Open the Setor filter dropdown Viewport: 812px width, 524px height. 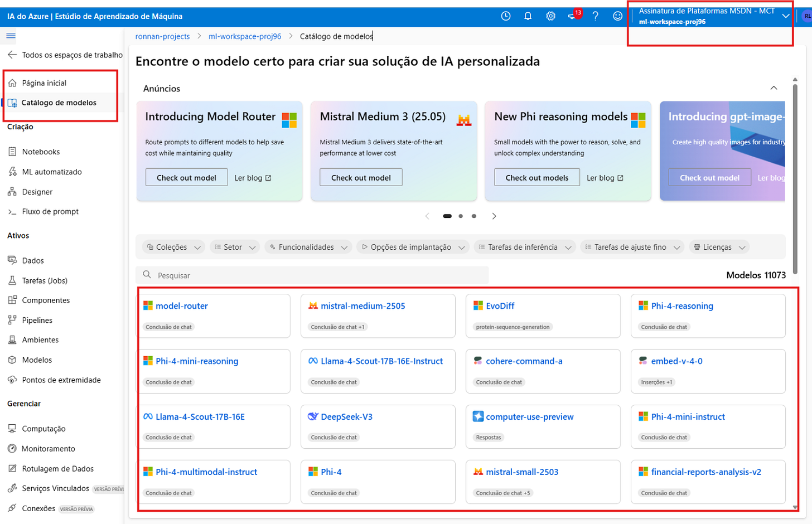(235, 247)
